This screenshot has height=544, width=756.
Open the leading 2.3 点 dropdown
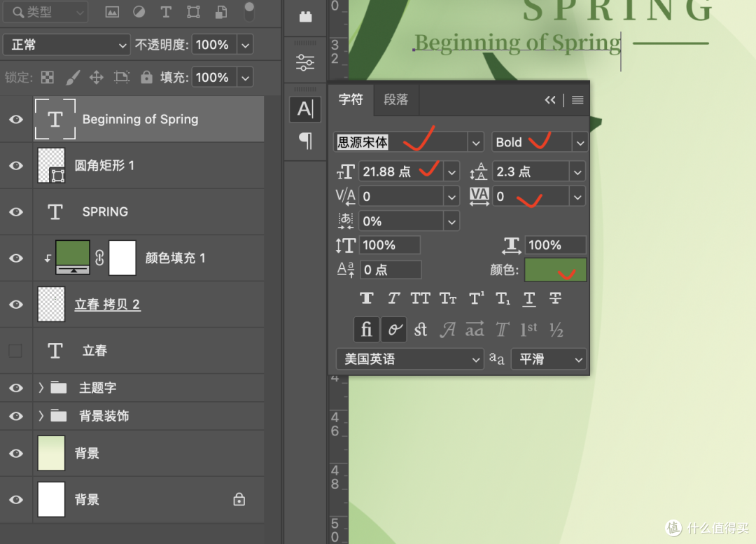click(577, 172)
